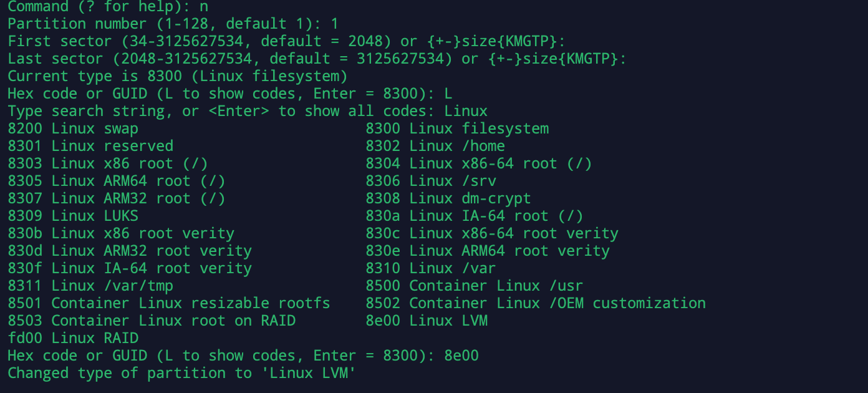Click the '8200 Linux swap' line
868x393 pixels.
(x=73, y=129)
